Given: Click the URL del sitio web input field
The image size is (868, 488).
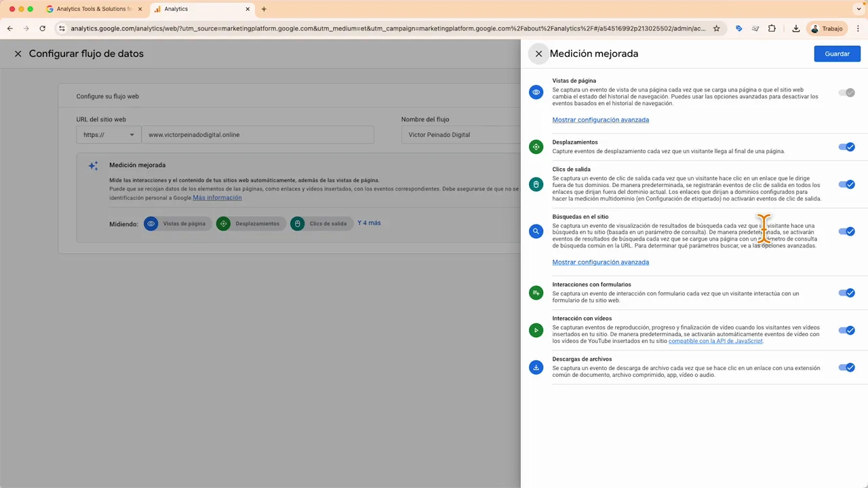Looking at the screenshot, I should click(258, 134).
